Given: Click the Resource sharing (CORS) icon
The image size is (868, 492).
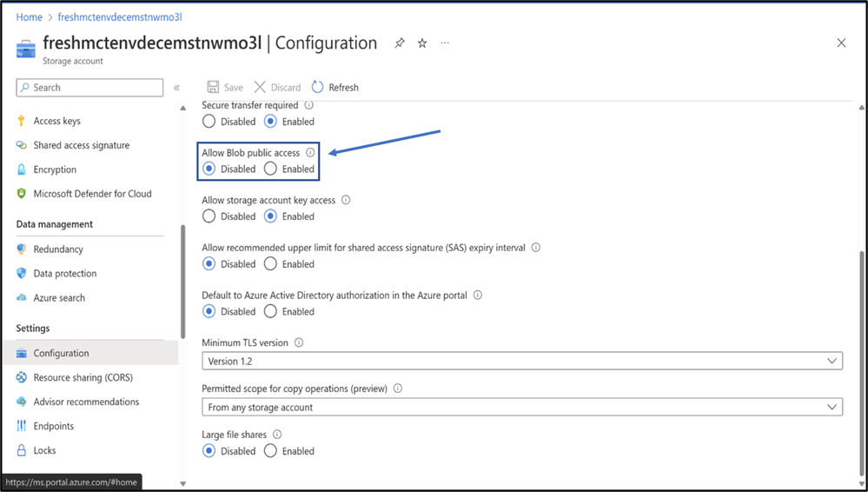Looking at the screenshot, I should coord(22,377).
